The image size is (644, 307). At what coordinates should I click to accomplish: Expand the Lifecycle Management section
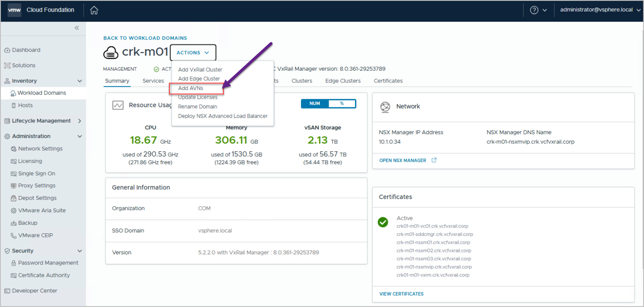click(79, 121)
